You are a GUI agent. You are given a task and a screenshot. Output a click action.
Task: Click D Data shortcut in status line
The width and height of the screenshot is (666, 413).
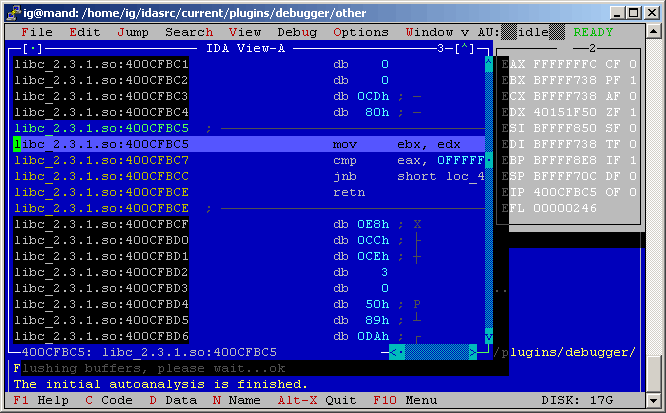click(x=173, y=400)
